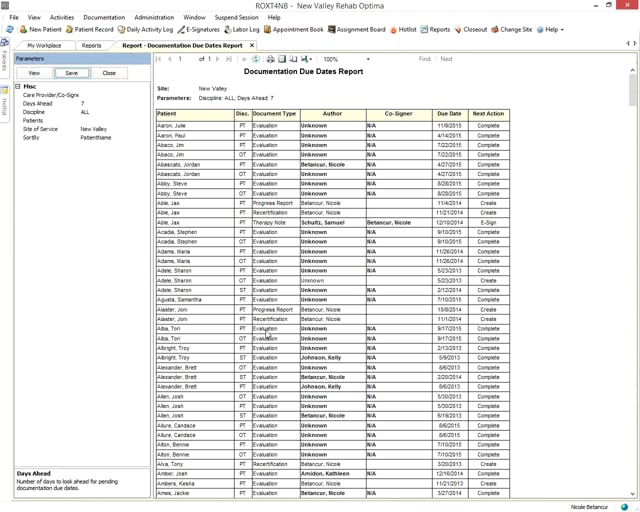Collapse the Misc parameter group
Screen dimensions: 640x512
point(18,87)
